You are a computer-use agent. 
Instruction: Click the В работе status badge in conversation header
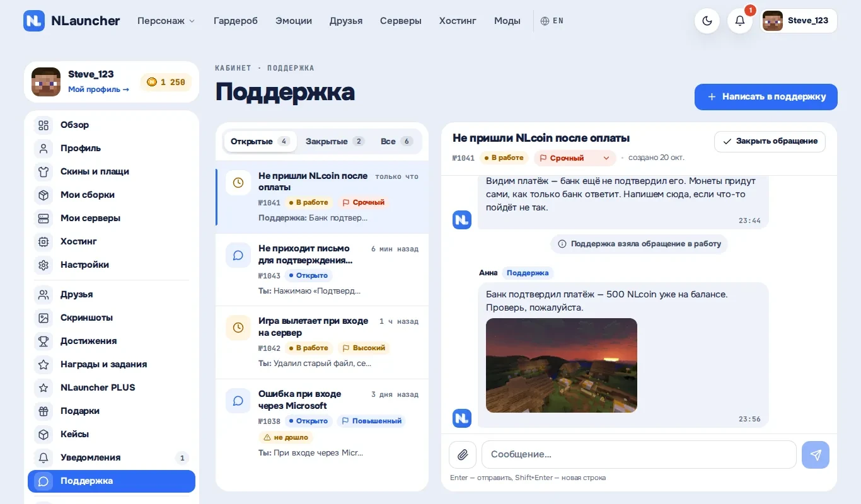504,158
